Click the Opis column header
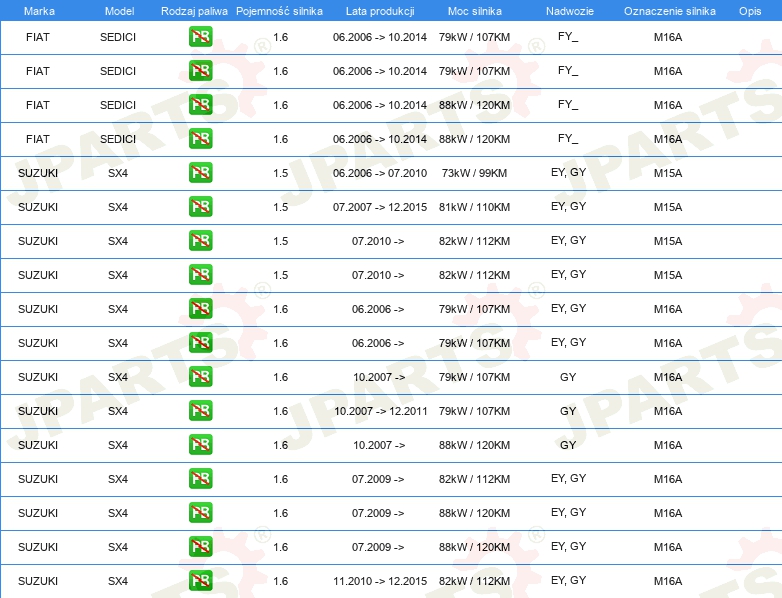782x598 pixels. click(x=750, y=11)
